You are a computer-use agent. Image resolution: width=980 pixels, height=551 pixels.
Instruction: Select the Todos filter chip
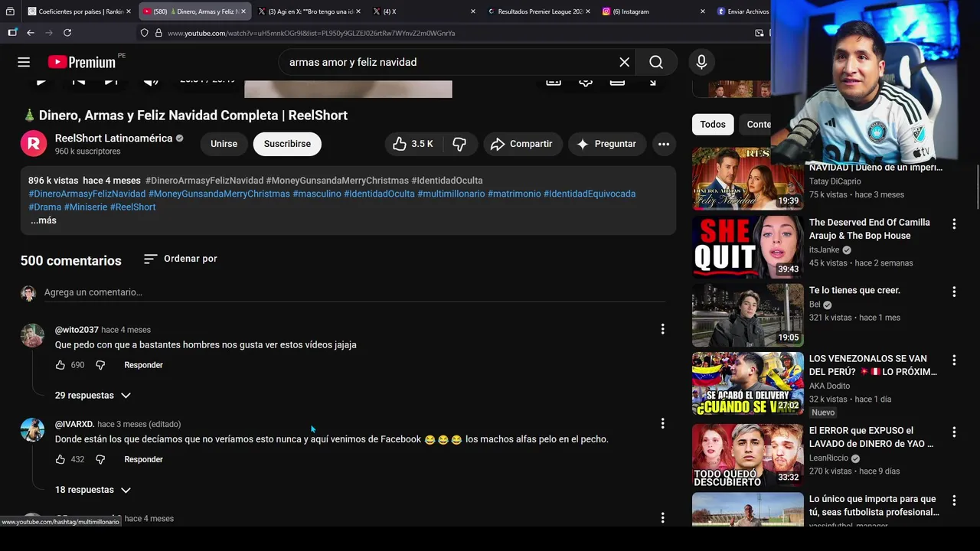tap(713, 124)
